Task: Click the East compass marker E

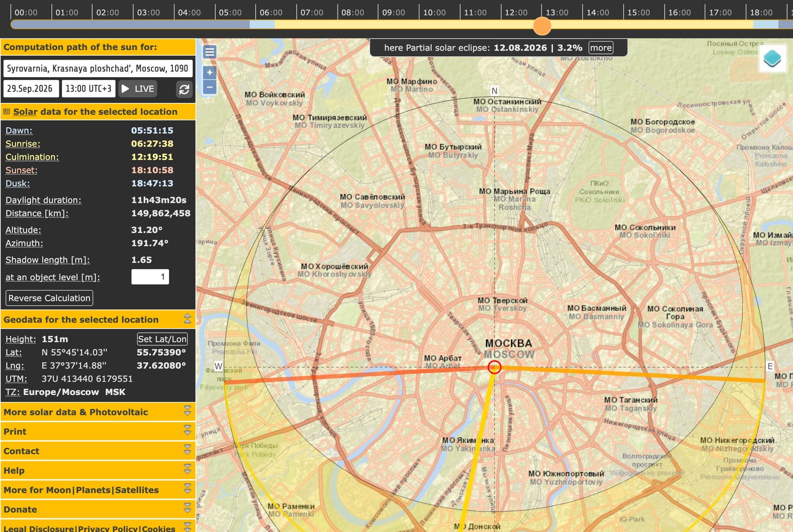Action: pyautogui.click(x=770, y=366)
